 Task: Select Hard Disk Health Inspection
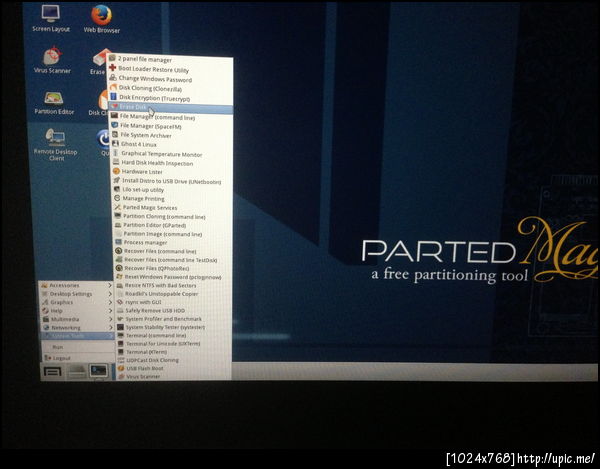point(171,163)
